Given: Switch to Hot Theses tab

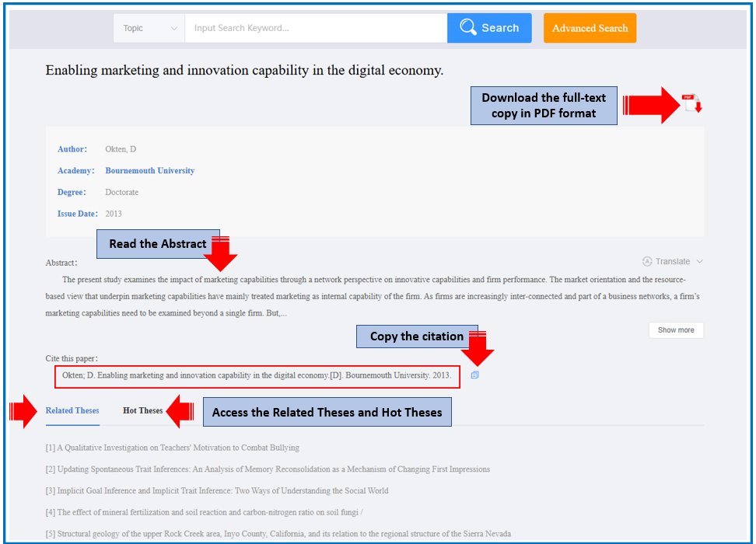Looking at the screenshot, I should (x=142, y=410).
